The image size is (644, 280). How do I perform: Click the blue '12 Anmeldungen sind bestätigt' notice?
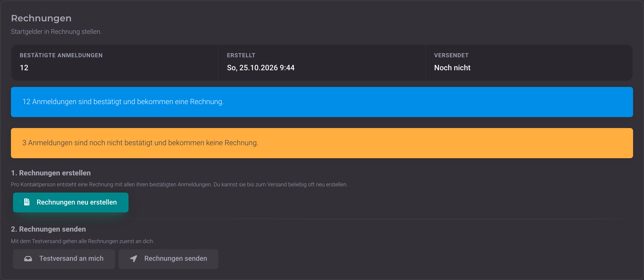[x=322, y=102]
